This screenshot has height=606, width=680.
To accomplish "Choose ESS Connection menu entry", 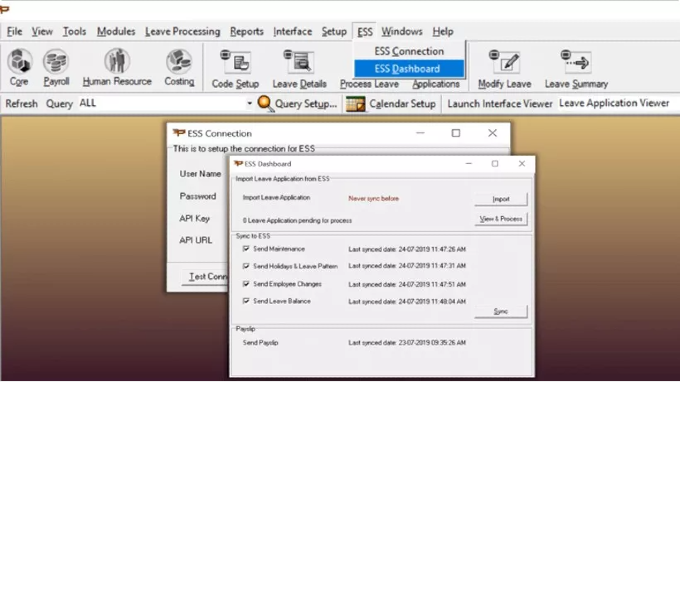I will (x=409, y=51).
